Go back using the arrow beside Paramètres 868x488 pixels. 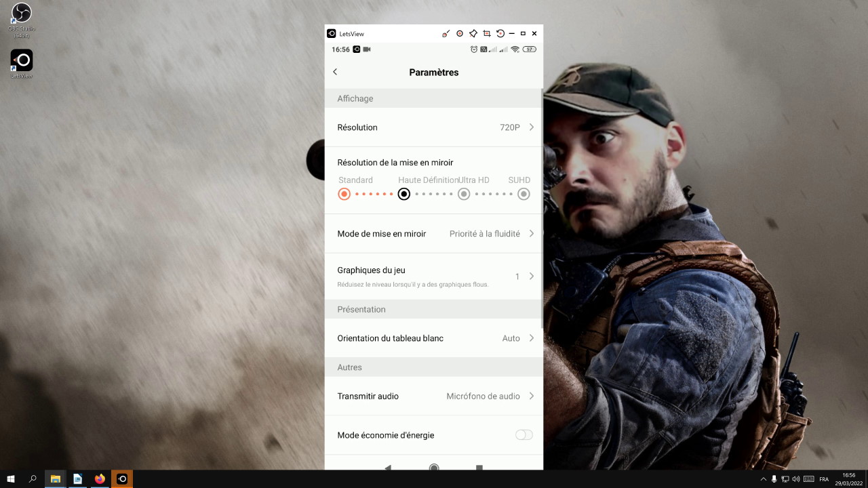[x=335, y=72]
